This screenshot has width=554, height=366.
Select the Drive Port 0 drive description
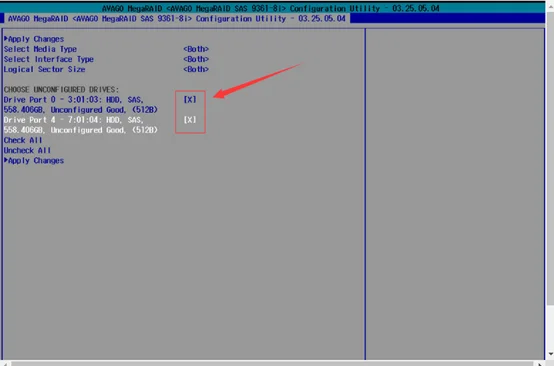click(x=81, y=105)
